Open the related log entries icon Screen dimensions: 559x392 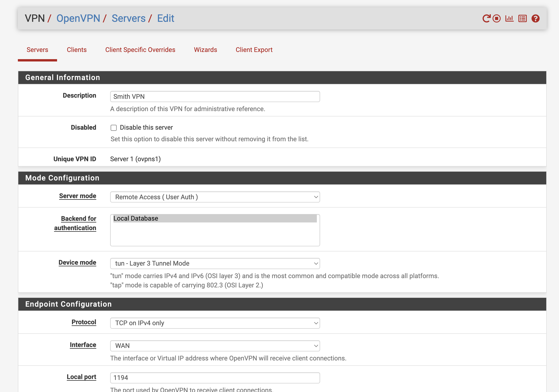(523, 19)
